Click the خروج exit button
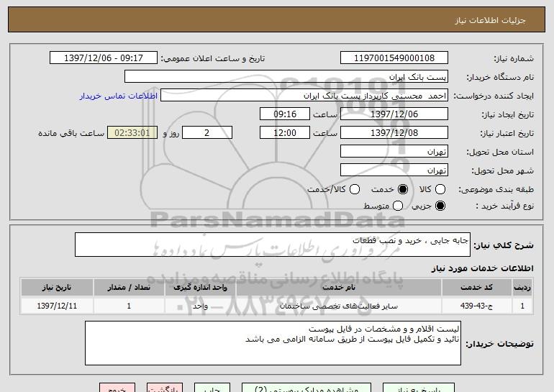The width and height of the screenshot is (554, 392). coord(117,388)
